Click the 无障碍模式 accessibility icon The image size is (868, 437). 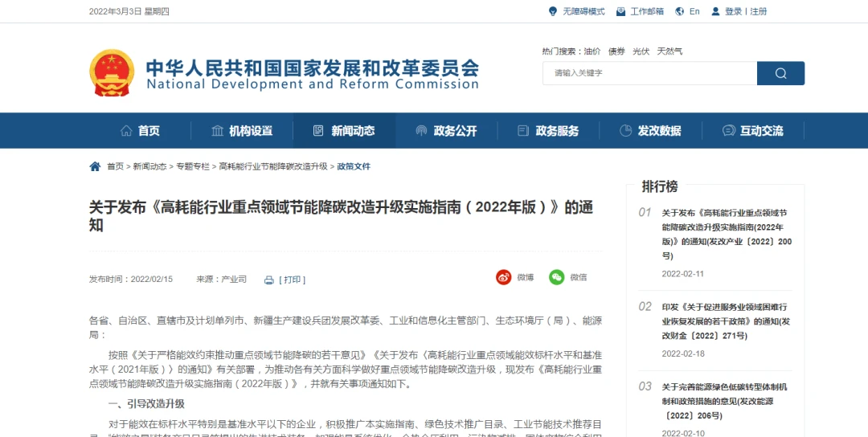[x=553, y=11]
